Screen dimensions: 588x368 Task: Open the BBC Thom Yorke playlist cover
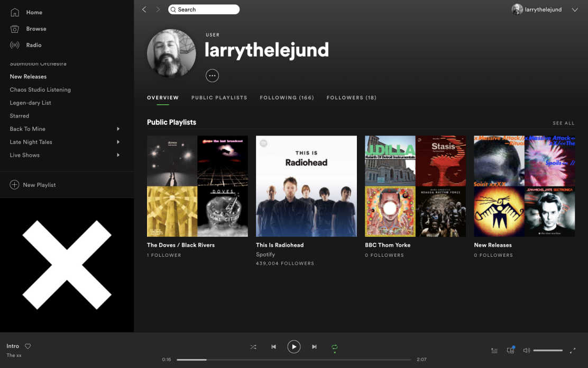point(415,186)
